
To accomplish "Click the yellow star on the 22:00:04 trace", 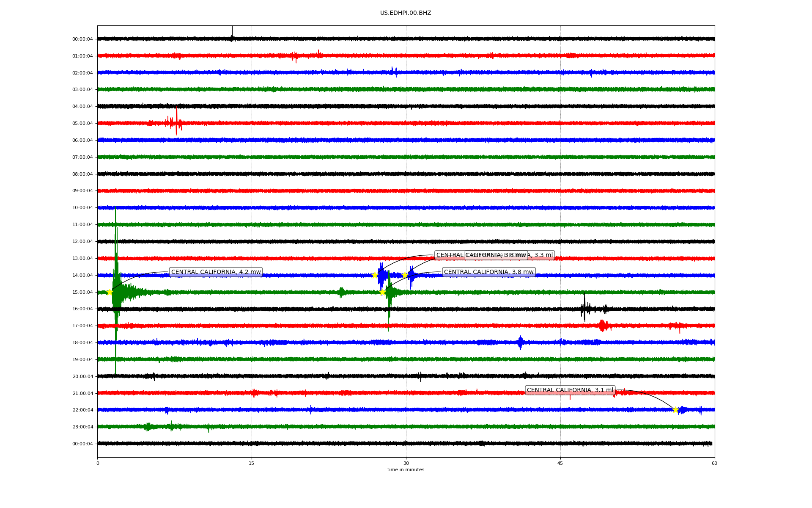I will 675,410.
